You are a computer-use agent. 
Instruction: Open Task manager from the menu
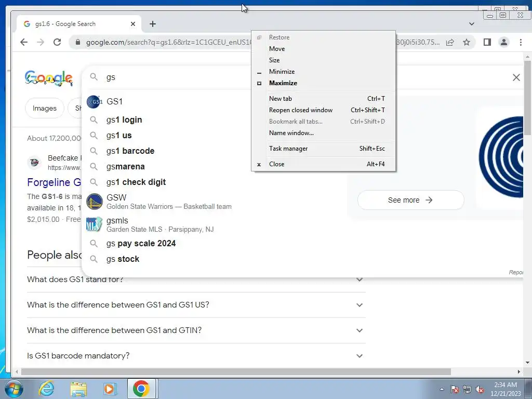click(x=323, y=149)
